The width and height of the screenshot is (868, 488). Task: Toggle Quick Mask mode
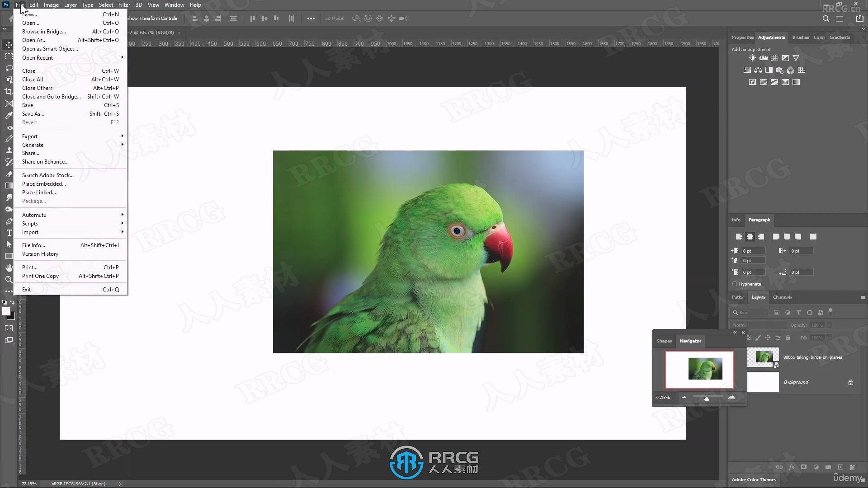tap(9, 328)
